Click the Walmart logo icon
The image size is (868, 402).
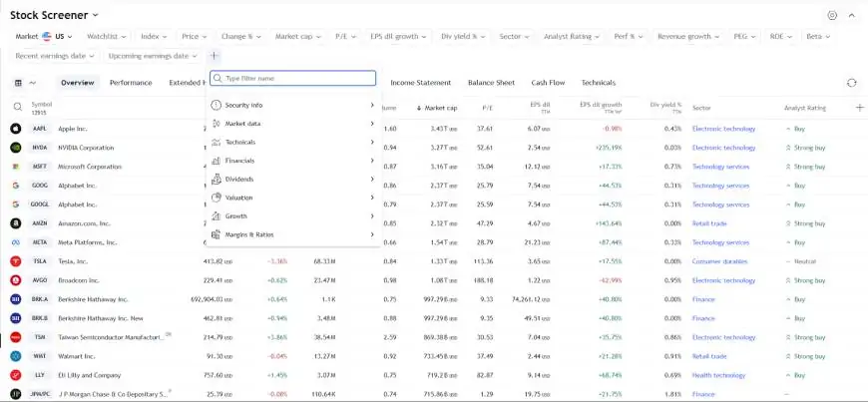coord(16,356)
